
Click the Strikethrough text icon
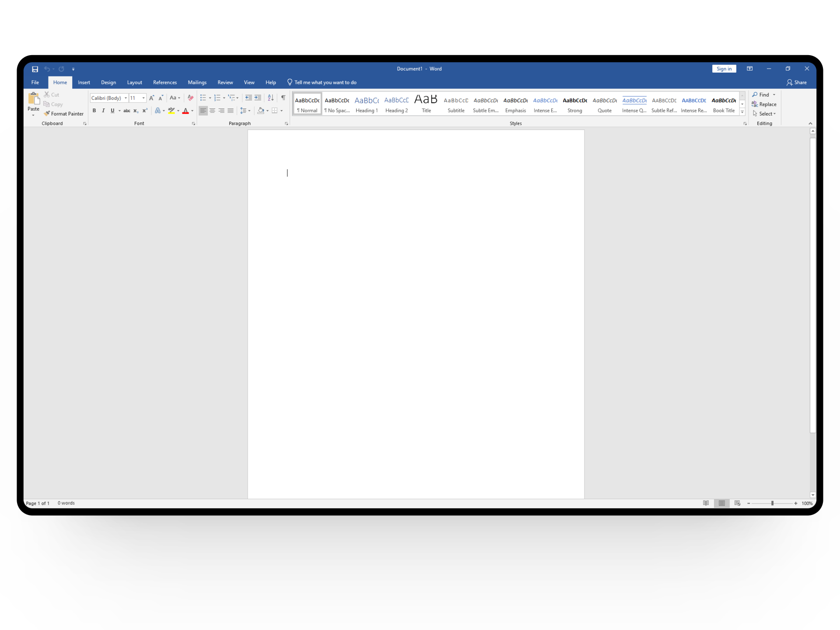tap(126, 111)
